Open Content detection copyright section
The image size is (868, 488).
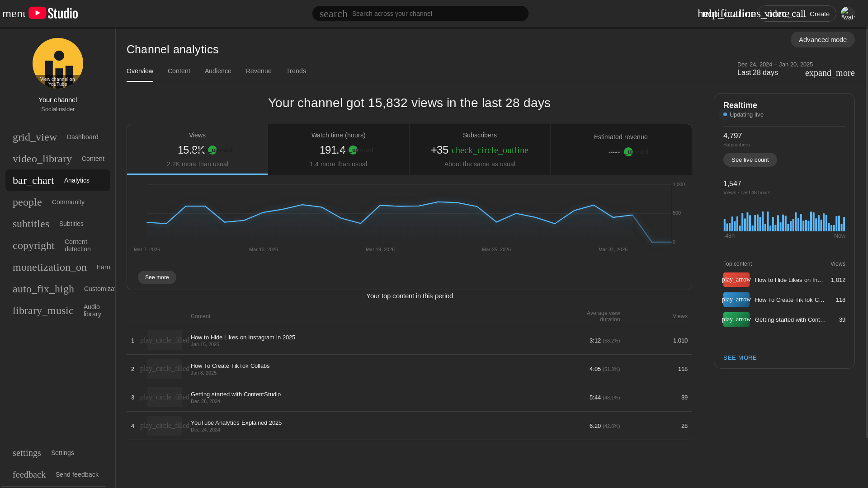coord(57,245)
